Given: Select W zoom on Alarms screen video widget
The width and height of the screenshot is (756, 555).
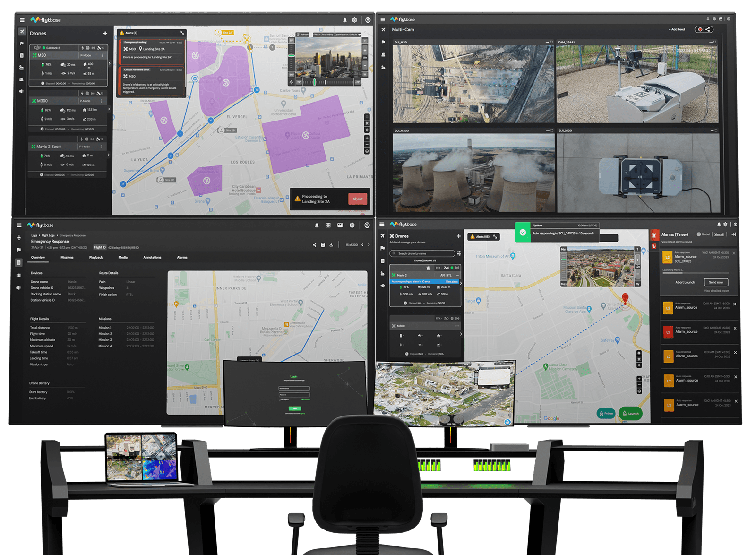Looking at the screenshot, I should (x=637, y=284).
